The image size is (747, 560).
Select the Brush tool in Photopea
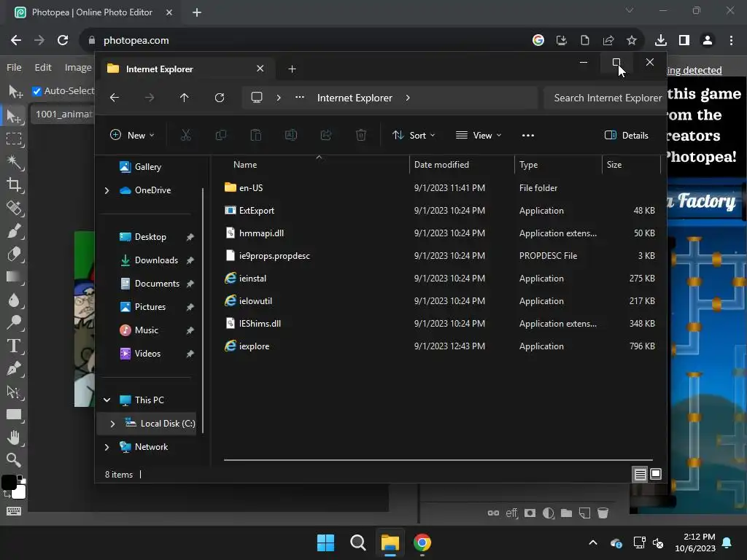pyautogui.click(x=15, y=231)
